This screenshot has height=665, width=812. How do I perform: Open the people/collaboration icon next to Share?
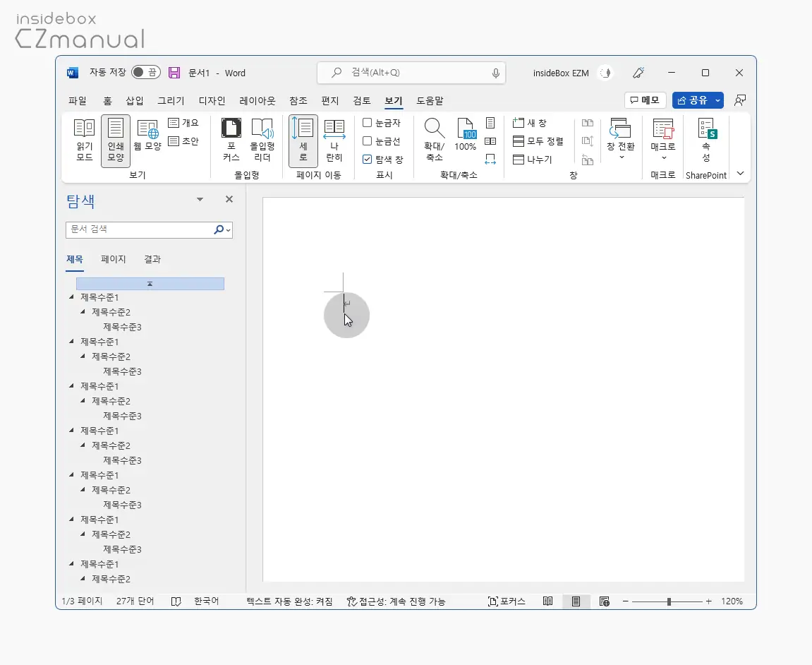(x=740, y=100)
